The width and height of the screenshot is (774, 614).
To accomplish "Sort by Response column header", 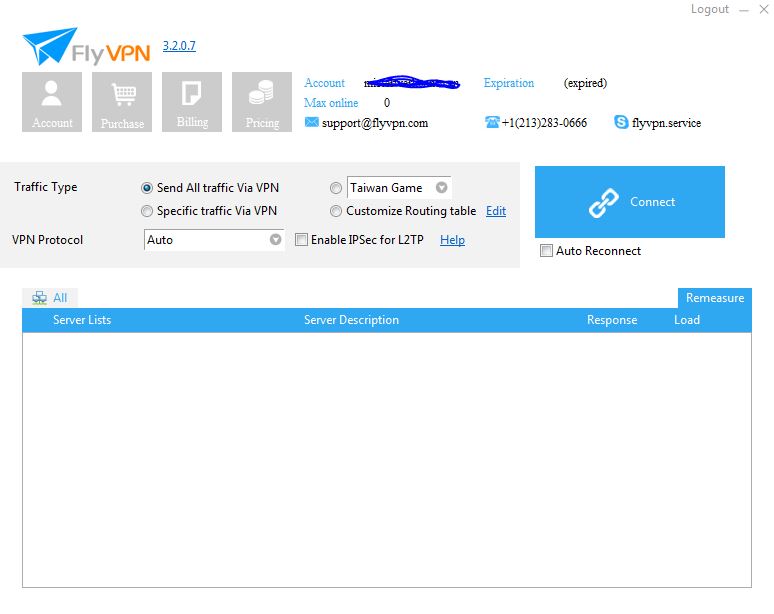I will click(612, 320).
